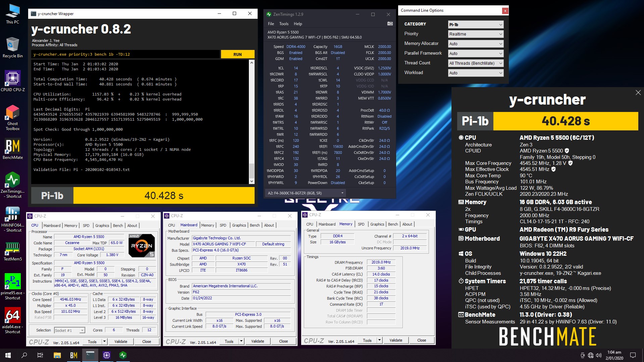This screenshot has height=362, width=644.
Task: Open the Ghost Toolbox desktop icon
Action: [13, 117]
